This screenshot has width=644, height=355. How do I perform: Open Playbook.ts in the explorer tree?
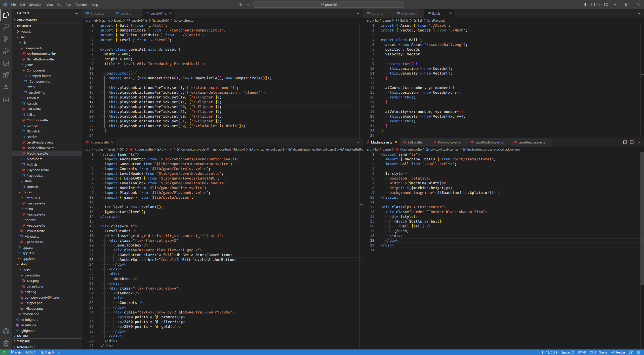(x=47, y=175)
